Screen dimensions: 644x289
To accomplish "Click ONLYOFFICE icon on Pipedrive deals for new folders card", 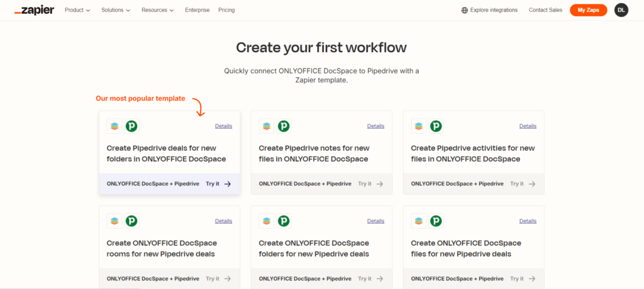I will pos(114,126).
